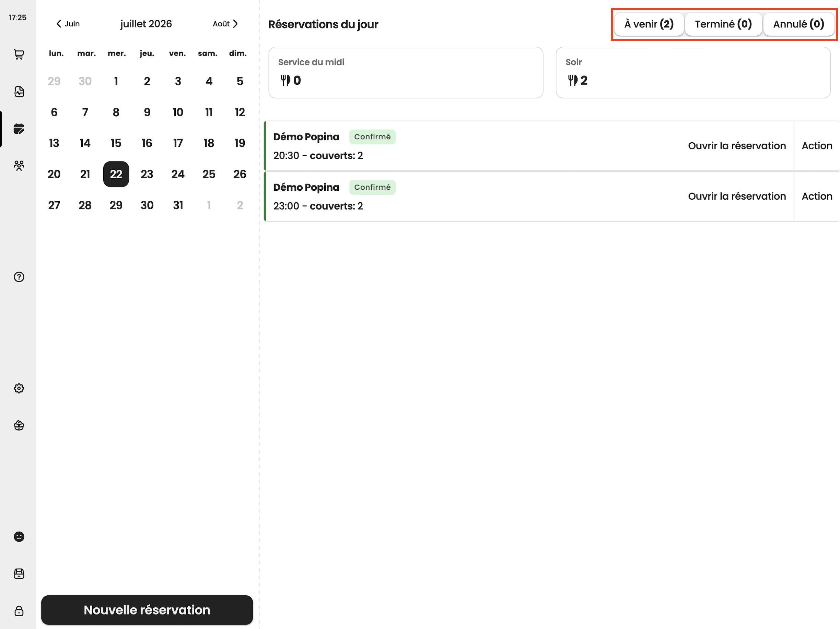Open the 23:00 reservation via Ouvrir la réservation
This screenshot has width=840, height=629.
[737, 196]
